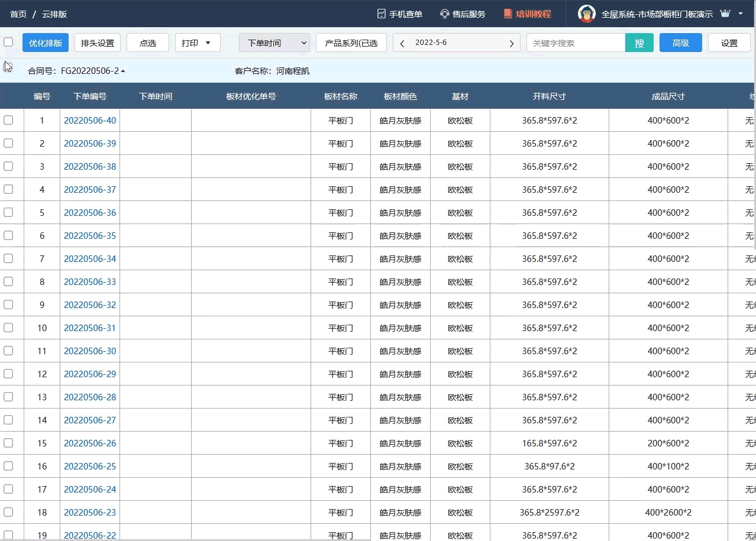Click the 优化排版 button
The width and height of the screenshot is (756, 541).
coord(46,43)
